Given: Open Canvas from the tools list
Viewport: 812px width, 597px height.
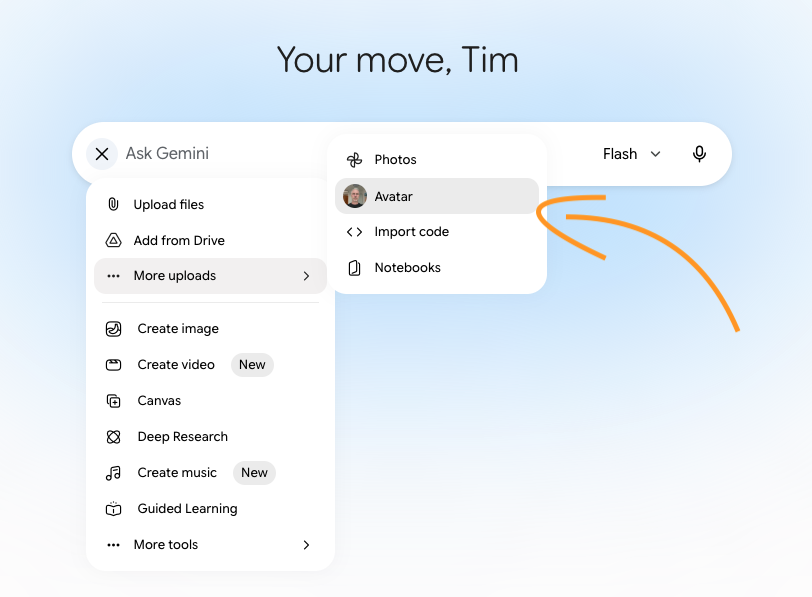Looking at the screenshot, I should point(210,401).
